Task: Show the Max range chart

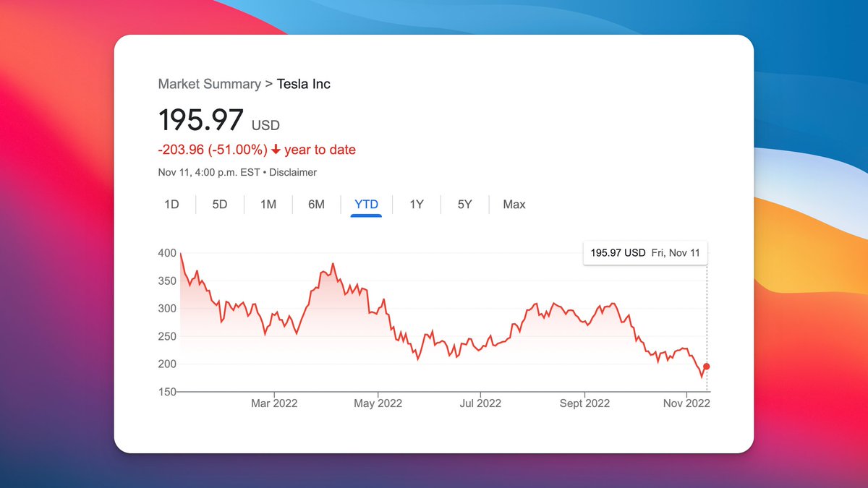Action: coord(514,205)
